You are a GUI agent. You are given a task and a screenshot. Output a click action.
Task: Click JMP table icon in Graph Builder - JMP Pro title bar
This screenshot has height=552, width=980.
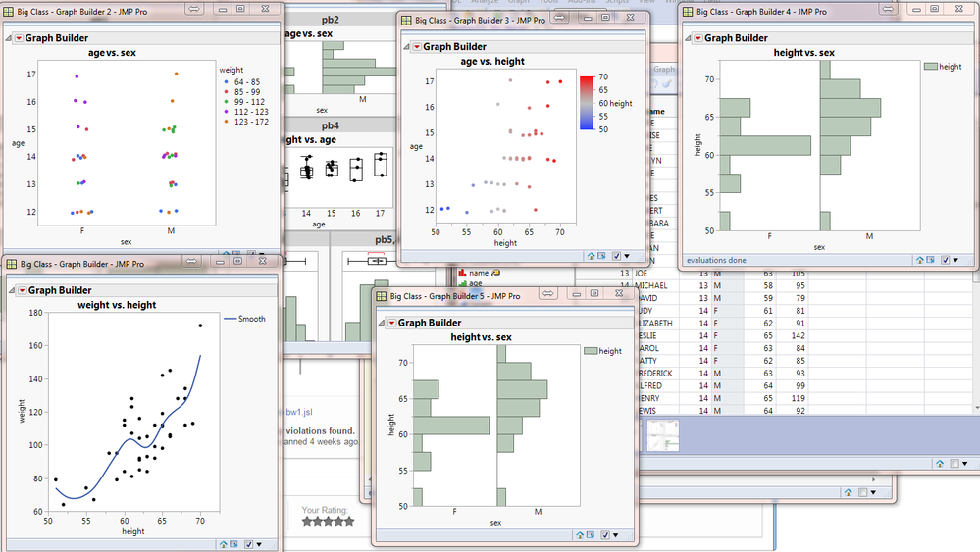[12, 264]
